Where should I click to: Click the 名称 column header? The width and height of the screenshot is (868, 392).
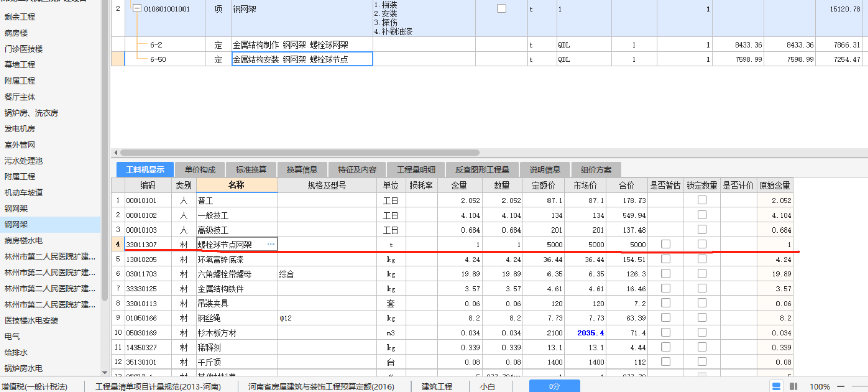coord(237,185)
